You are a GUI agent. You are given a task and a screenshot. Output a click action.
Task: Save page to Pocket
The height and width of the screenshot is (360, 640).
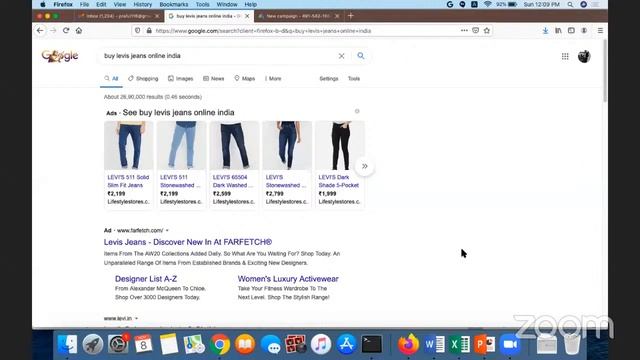point(476,31)
